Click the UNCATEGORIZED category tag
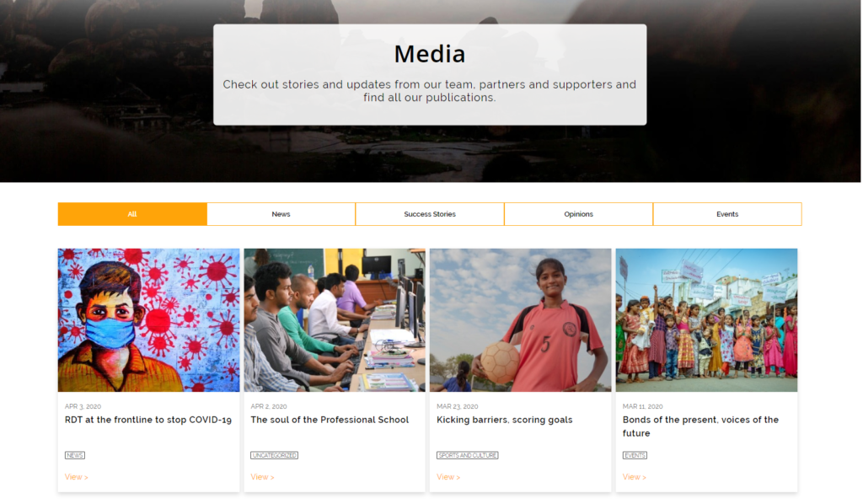Viewport: 863px width, 504px height. pos(274,455)
